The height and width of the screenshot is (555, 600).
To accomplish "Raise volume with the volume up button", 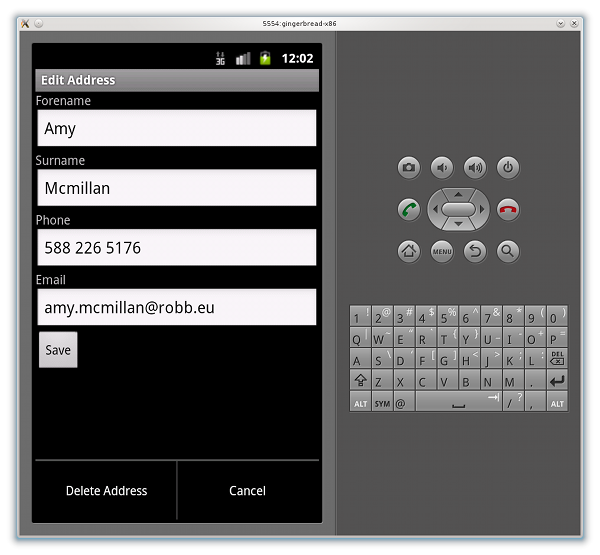I will [x=475, y=167].
